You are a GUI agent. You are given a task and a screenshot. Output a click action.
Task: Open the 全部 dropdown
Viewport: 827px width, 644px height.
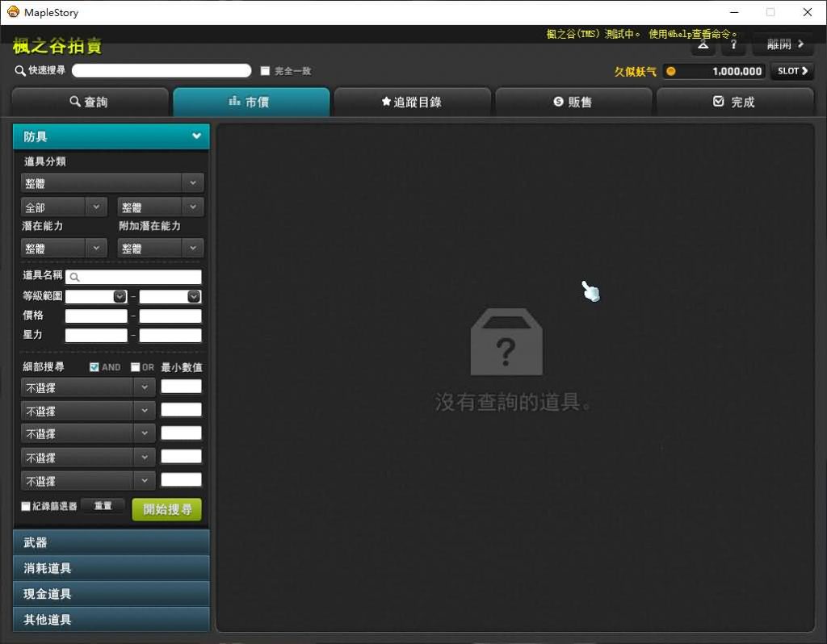tap(64, 207)
